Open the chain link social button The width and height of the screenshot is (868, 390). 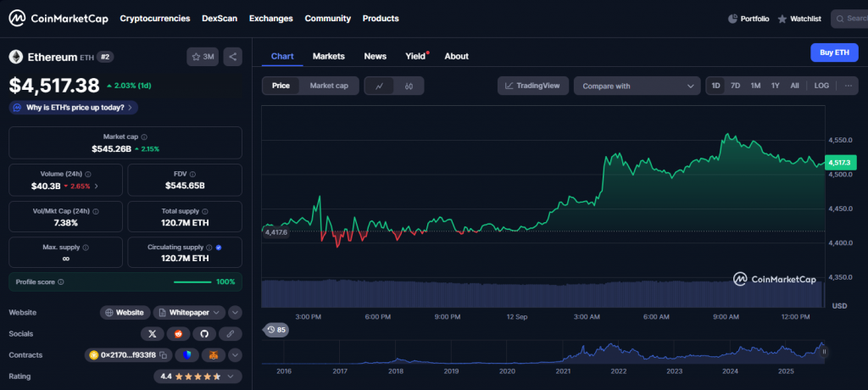(231, 334)
